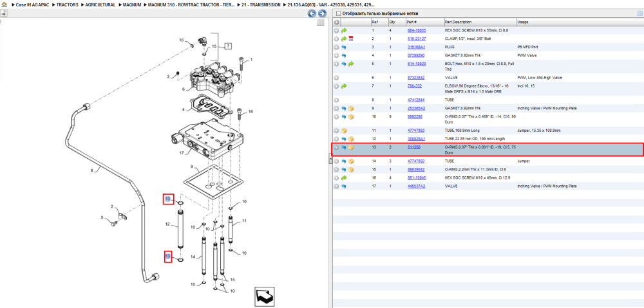Screen dimensions: 644x308
Task: Click 'PWM, Low-Mid-High Valve' usage text
Action: coord(540,78)
